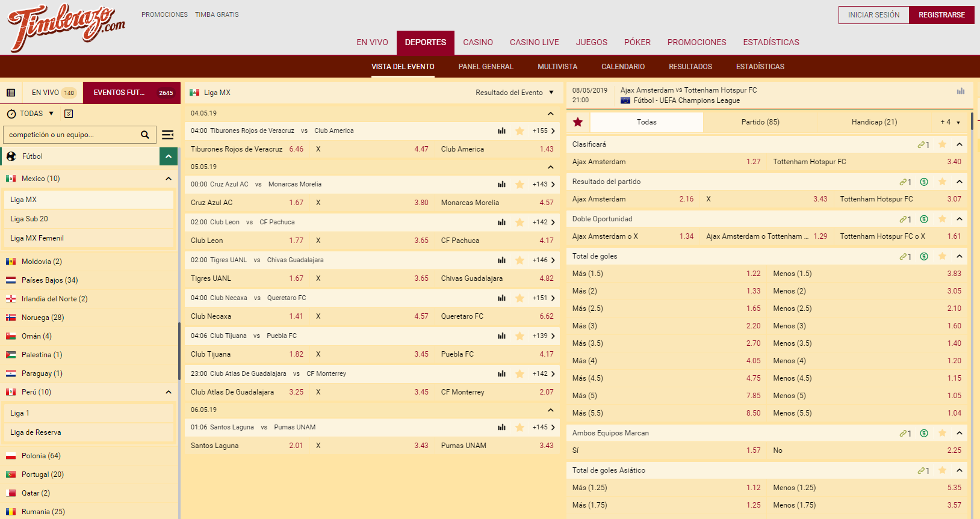Collapse the 06.05.19 date group

pos(550,410)
